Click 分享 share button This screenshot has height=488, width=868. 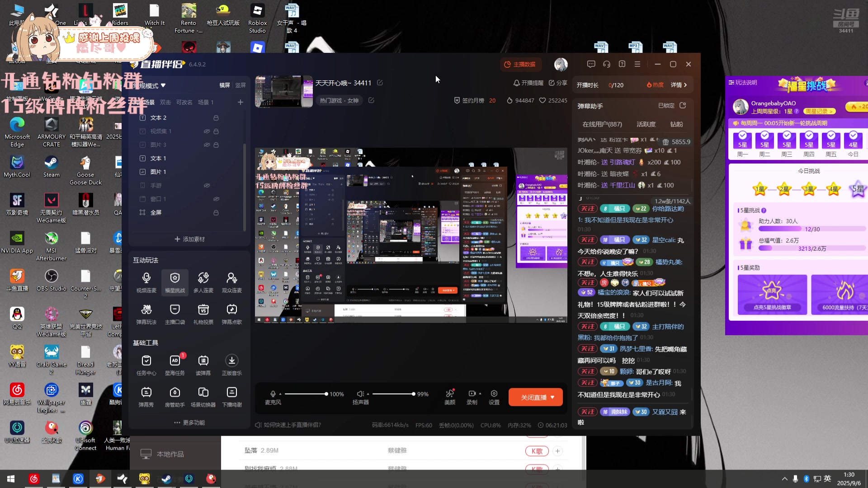[x=558, y=83]
